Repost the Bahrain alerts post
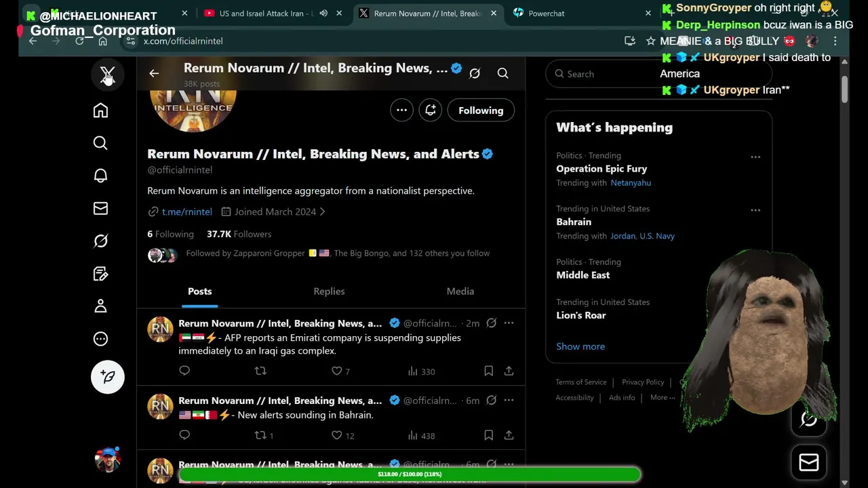Image resolution: width=868 pixels, height=488 pixels. coord(263,435)
